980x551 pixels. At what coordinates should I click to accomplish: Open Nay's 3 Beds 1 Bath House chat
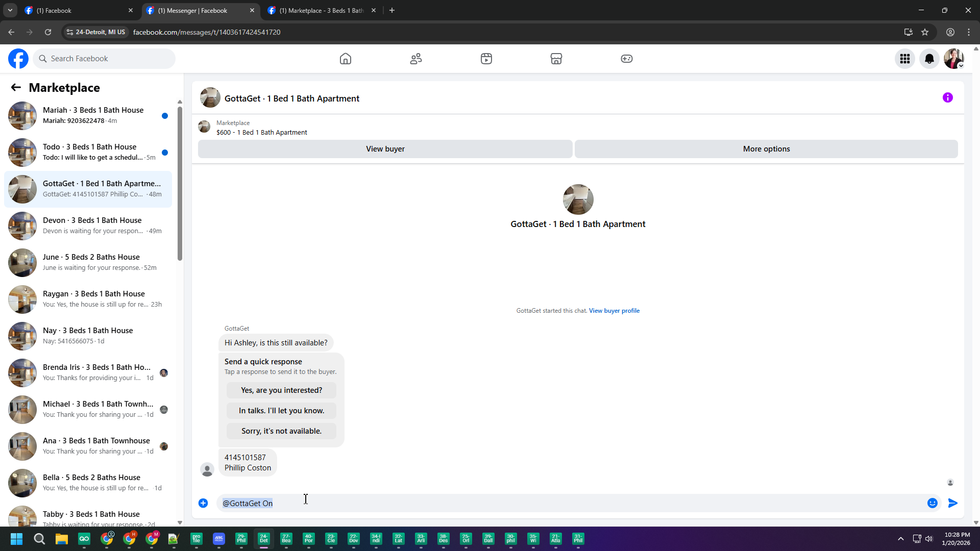[x=88, y=336]
